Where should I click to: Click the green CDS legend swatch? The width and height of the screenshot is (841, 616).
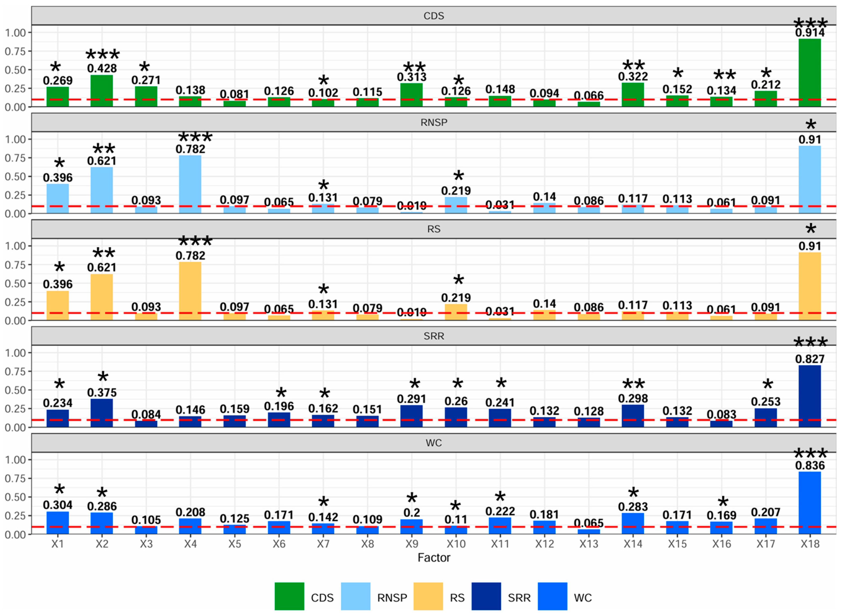coord(289,596)
